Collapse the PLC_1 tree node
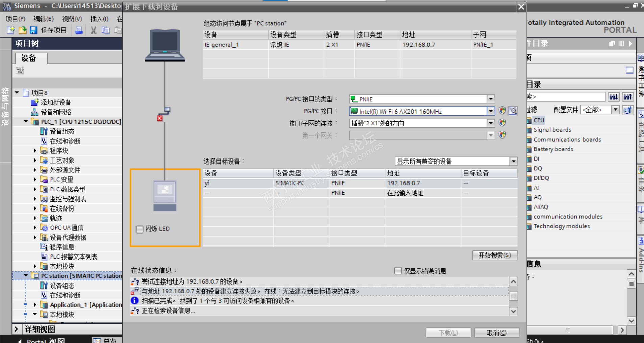644x343 pixels. tap(26, 121)
